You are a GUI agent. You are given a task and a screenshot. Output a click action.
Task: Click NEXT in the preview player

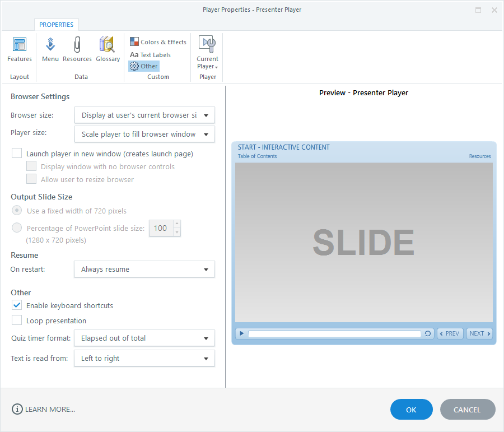click(479, 333)
